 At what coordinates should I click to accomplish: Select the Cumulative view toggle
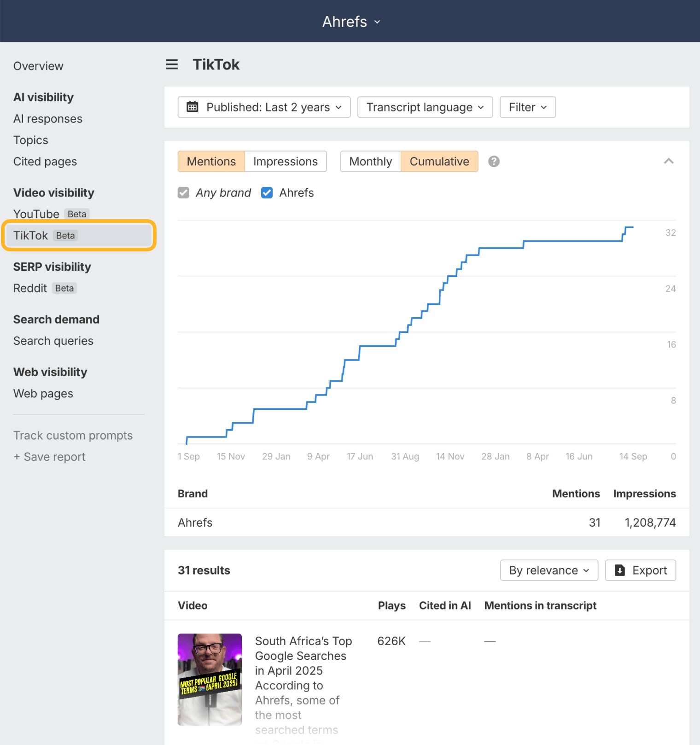[439, 162]
